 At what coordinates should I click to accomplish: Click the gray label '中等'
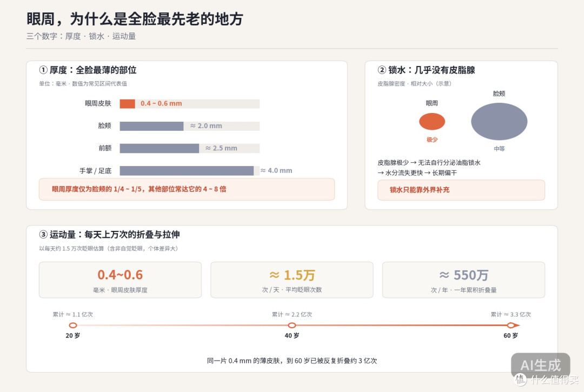point(499,149)
